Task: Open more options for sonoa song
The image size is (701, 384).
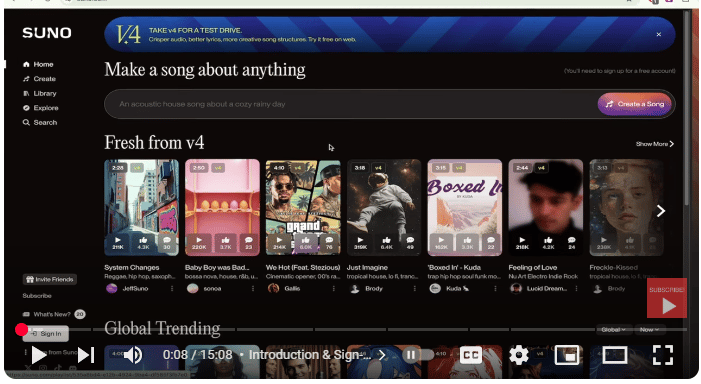Action: click(x=253, y=289)
